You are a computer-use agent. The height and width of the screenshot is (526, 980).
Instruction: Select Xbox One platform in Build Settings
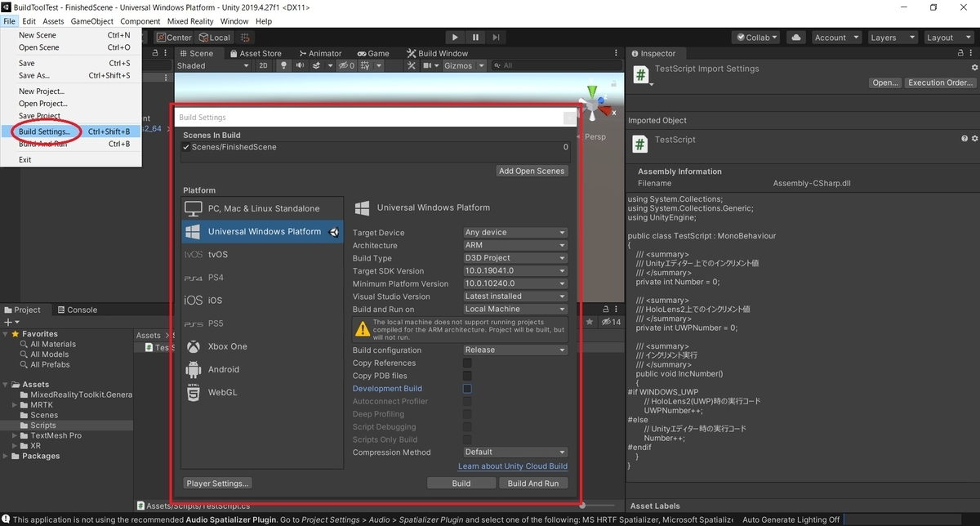[x=262, y=346]
